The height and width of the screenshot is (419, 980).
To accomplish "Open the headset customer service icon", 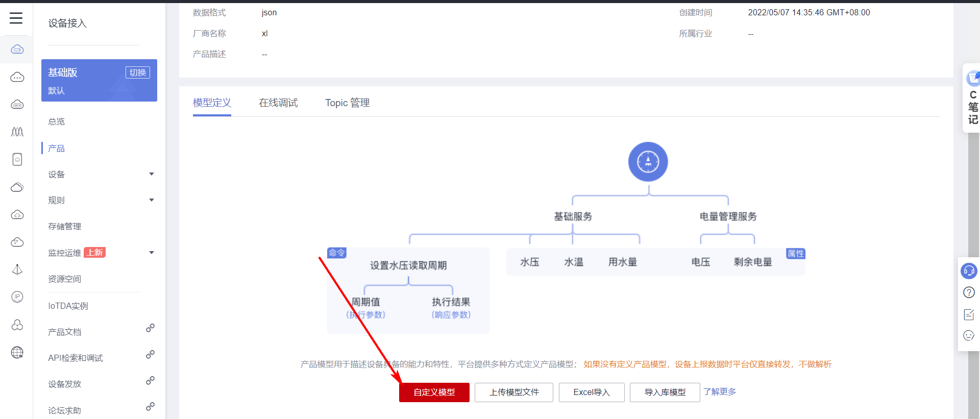I will tap(969, 270).
